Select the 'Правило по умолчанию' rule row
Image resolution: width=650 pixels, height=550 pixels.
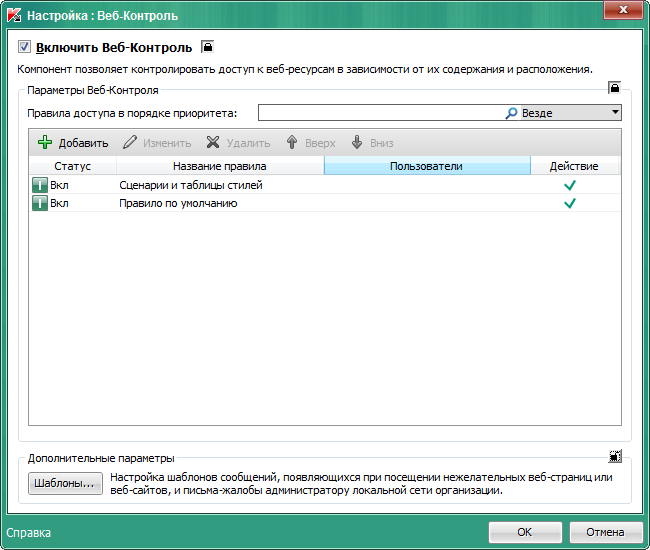[325, 203]
